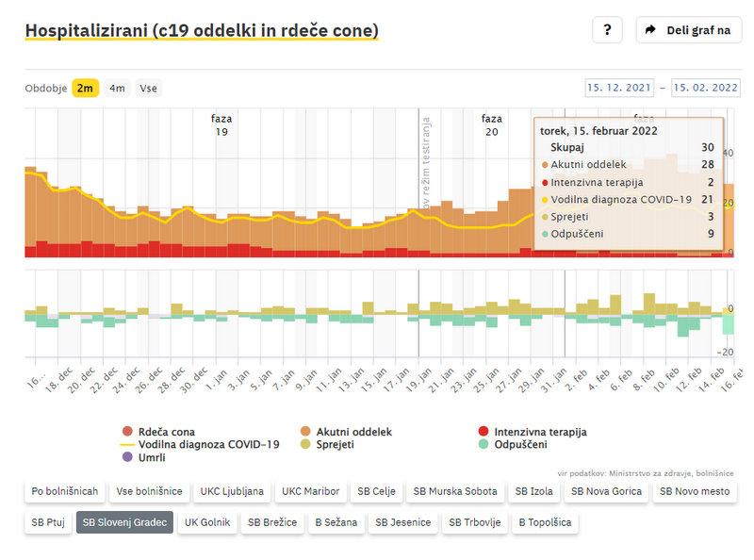Toggle the Umrli legend item
Viewport: 754px width, 560px height.
point(153,456)
